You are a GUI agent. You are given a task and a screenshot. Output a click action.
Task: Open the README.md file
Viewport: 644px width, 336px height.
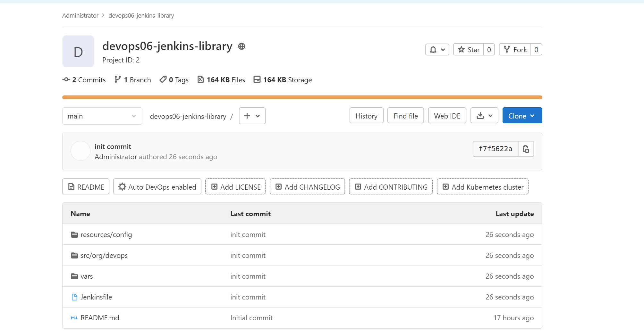click(100, 318)
